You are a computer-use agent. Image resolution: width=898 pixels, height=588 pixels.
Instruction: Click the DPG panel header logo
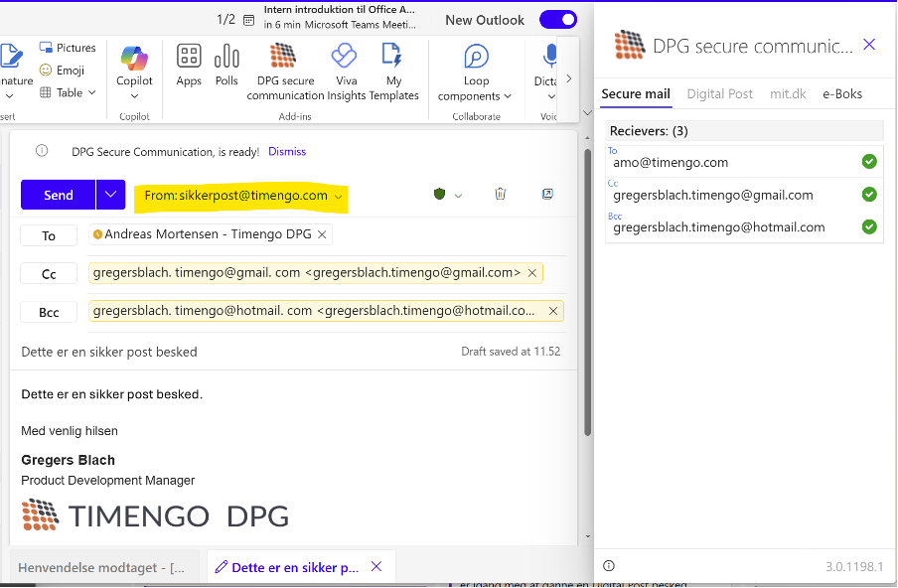click(x=630, y=46)
